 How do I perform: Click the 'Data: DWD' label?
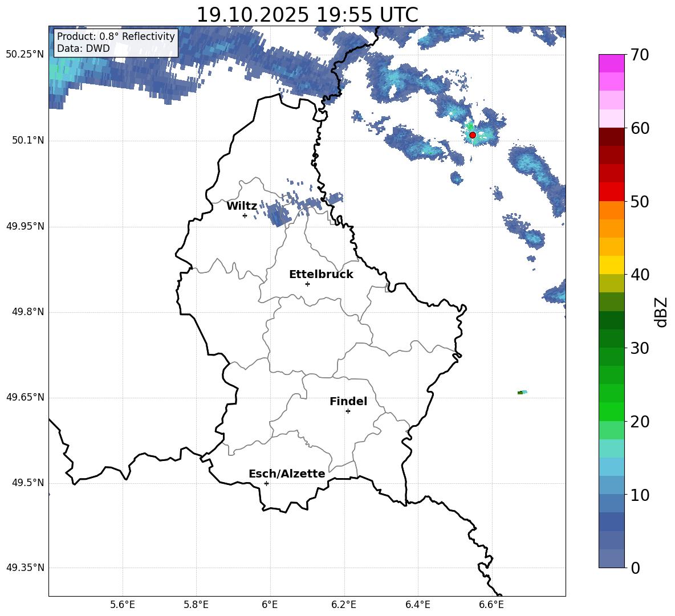[83, 48]
